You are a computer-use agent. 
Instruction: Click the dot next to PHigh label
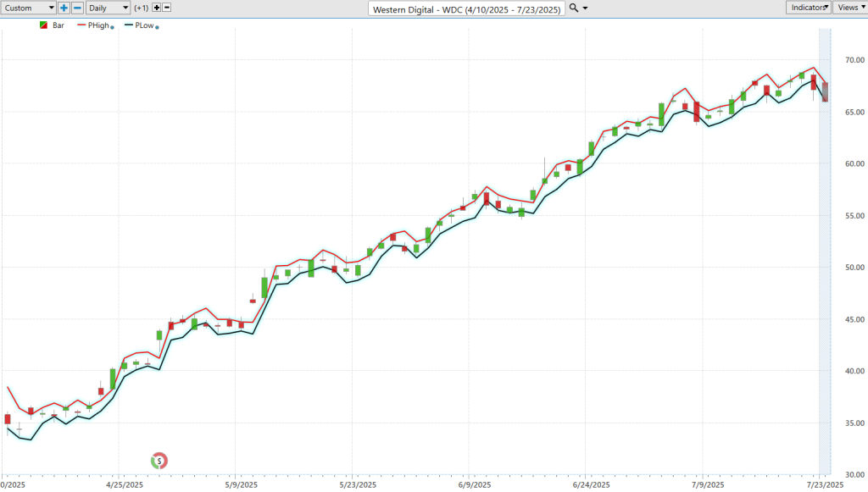[113, 27]
